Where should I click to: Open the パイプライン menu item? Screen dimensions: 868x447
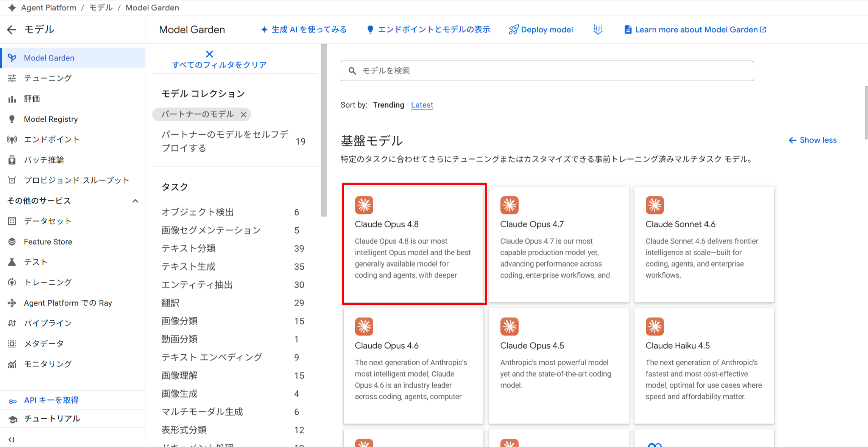click(x=73, y=323)
